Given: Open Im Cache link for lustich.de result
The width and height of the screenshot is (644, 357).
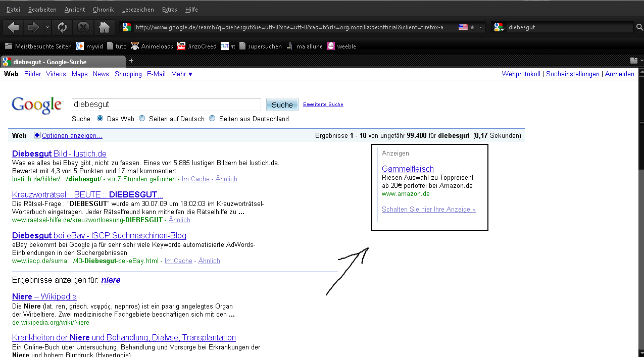Looking at the screenshot, I should (x=195, y=179).
